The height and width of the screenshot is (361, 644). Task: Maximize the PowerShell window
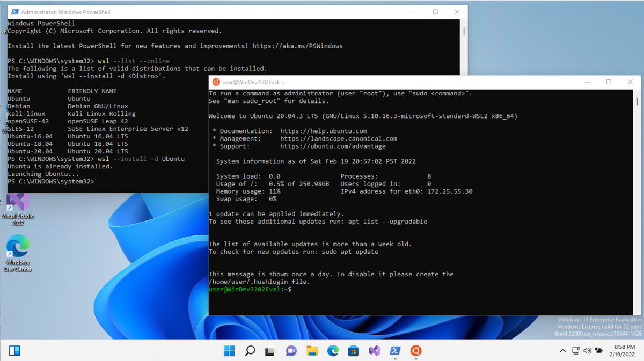click(x=435, y=12)
